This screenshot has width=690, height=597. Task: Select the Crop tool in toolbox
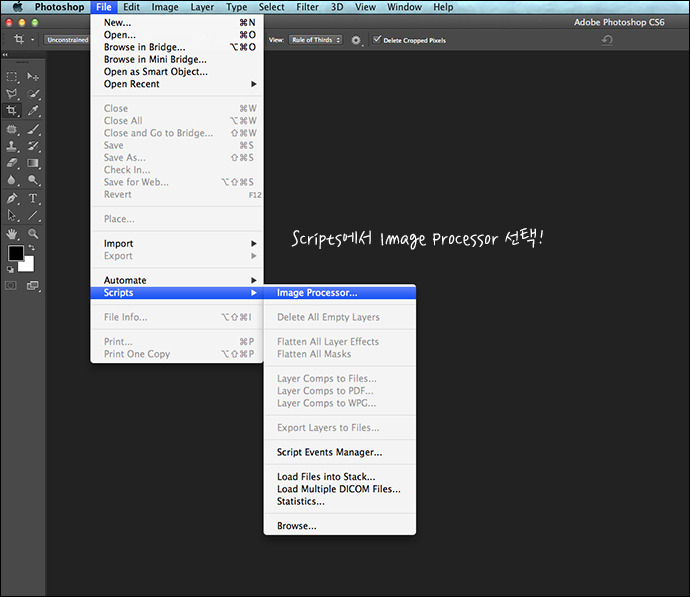click(x=12, y=110)
